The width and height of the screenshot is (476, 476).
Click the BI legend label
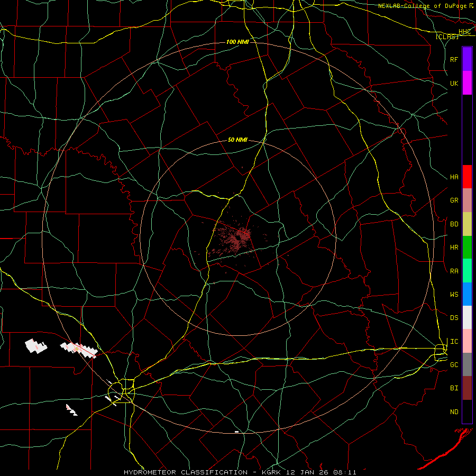tap(454, 388)
